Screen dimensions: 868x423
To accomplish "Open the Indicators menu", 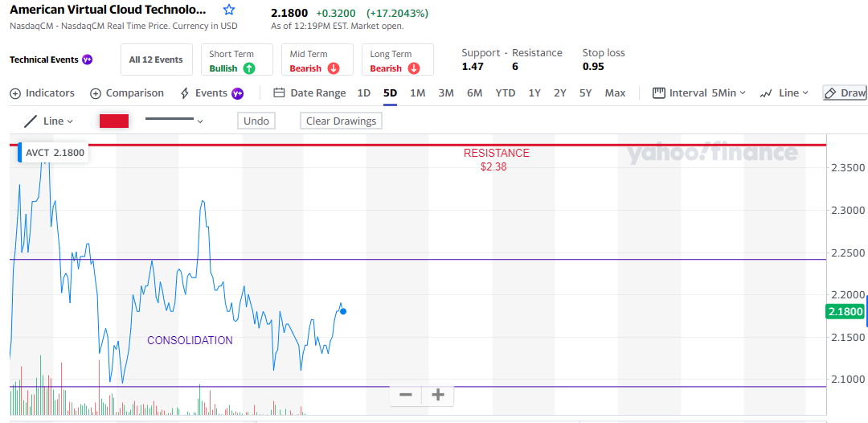I will point(42,93).
